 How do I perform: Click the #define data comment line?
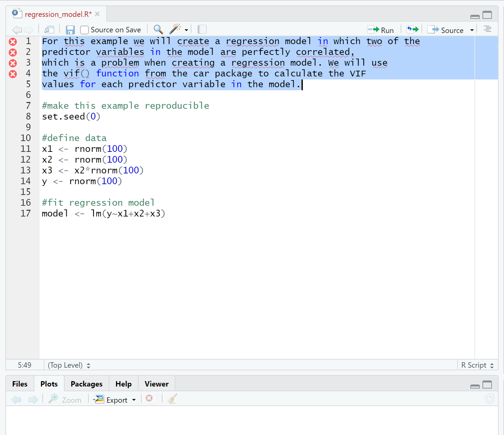tap(74, 138)
